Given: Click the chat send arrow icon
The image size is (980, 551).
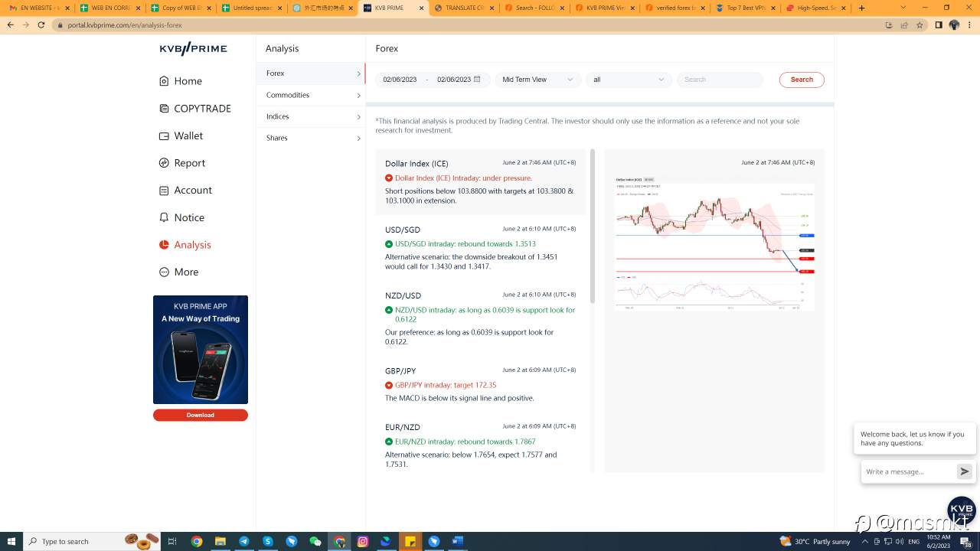Looking at the screenshot, I should (965, 471).
